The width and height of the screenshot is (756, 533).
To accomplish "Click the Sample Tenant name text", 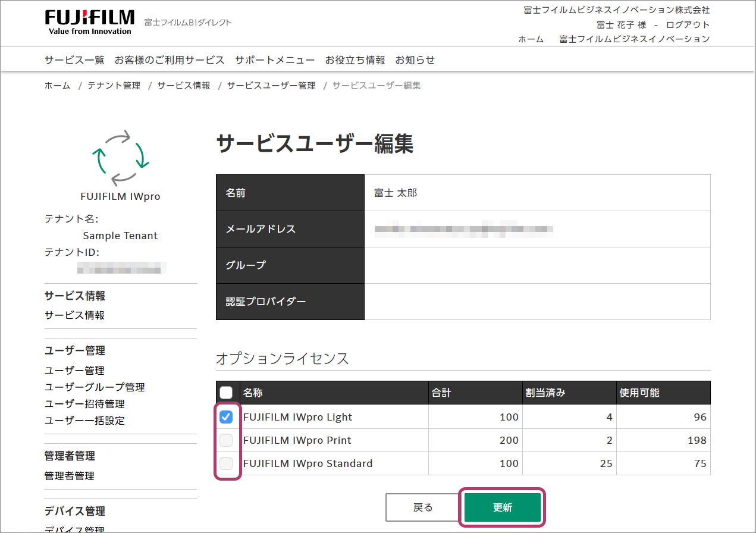I will pos(120,236).
